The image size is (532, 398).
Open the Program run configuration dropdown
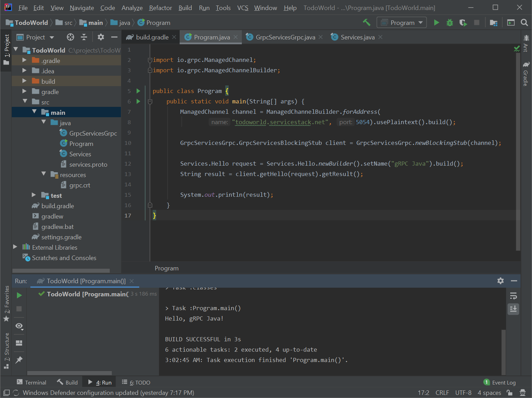tap(402, 22)
